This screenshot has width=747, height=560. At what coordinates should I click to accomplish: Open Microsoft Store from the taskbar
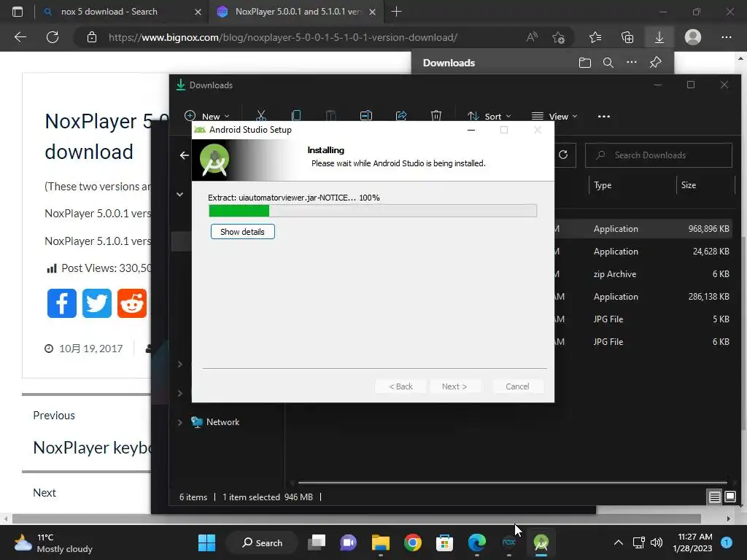click(444, 542)
